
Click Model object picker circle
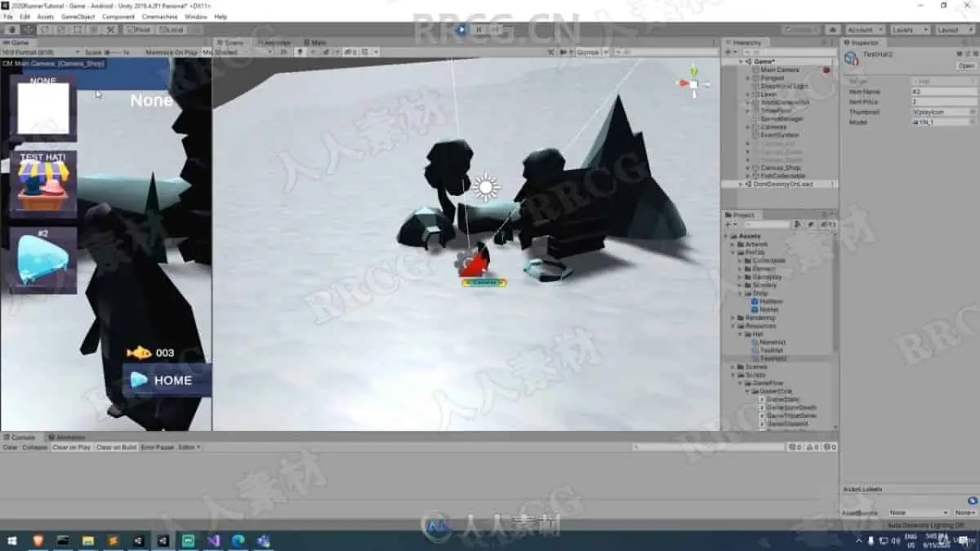[x=973, y=122]
